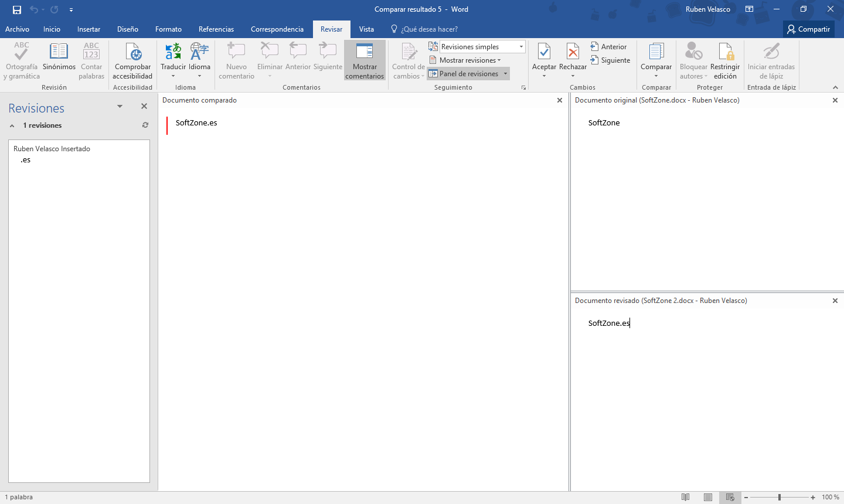Switch to Read Mode in status bar

click(x=685, y=498)
